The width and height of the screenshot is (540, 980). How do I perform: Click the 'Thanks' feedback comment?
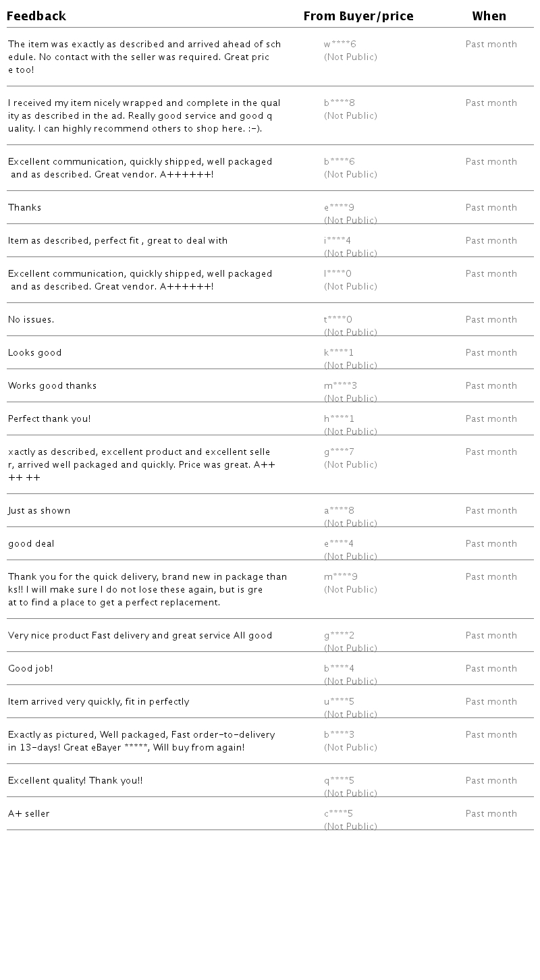[x=25, y=208]
